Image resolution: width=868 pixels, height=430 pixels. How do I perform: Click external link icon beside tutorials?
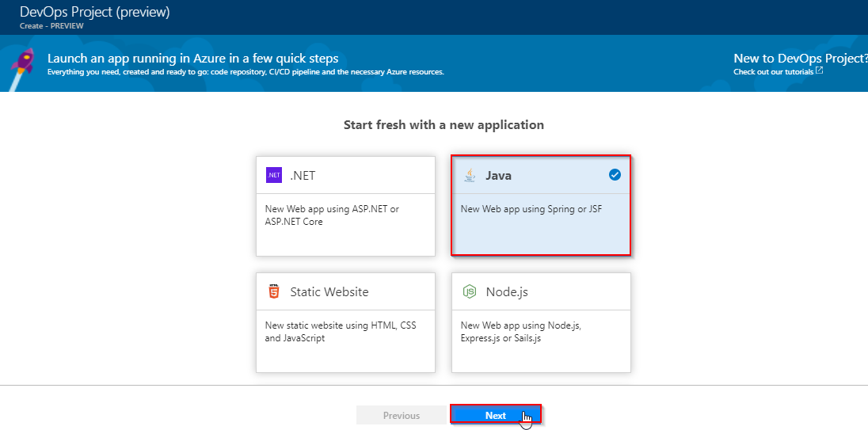pos(819,70)
